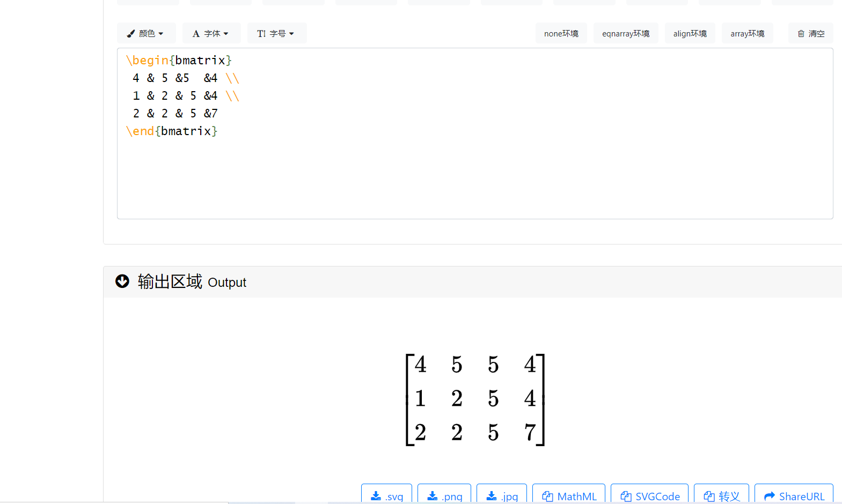
Task: Insert the none环境 environment
Action: [561, 33]
